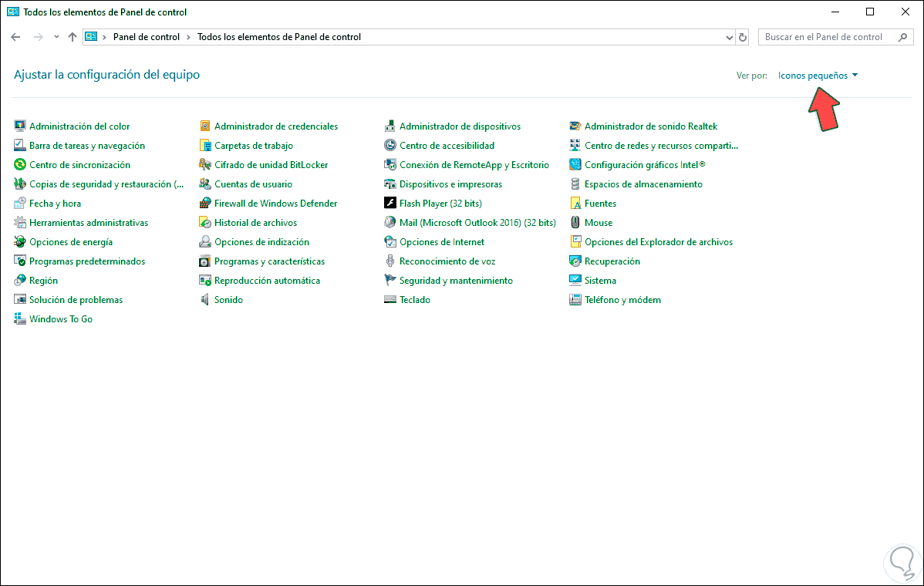Refresh the current view
Image resolution: width=924 pixels, height=586 pixels.
pos(742,36)
